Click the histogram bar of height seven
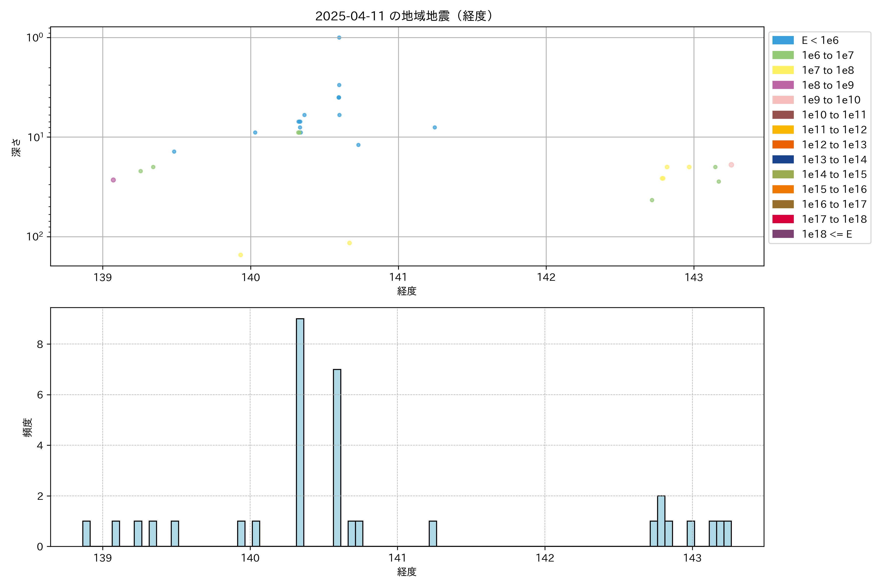This screenshot has height=588, width=882. tap(337, 457)
